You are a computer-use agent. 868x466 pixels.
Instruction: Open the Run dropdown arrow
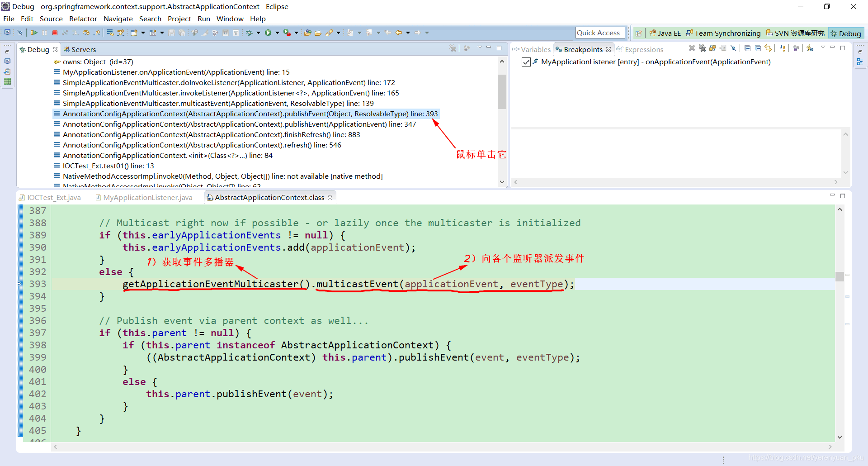pos(277,33)
